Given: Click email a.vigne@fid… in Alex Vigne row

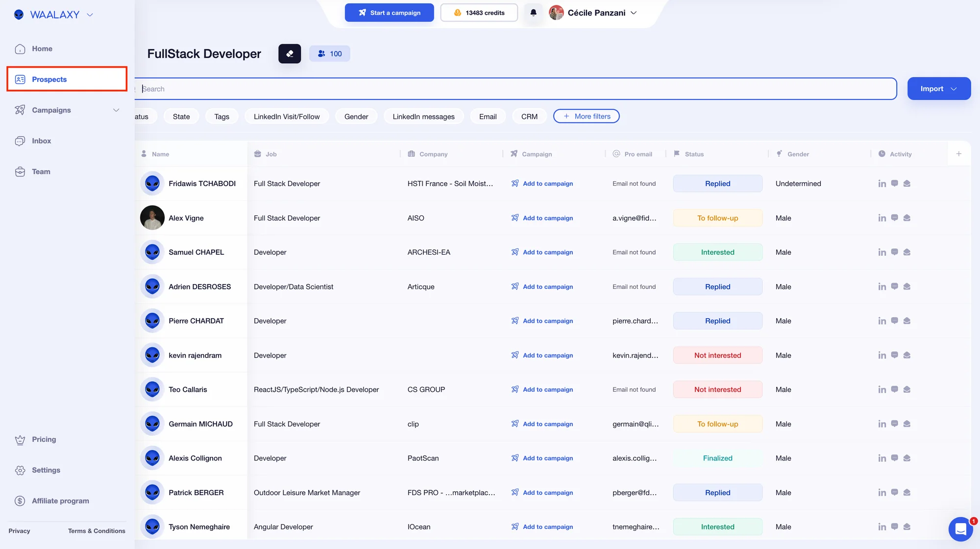Looking at the screenshot, I should [634, 218].
